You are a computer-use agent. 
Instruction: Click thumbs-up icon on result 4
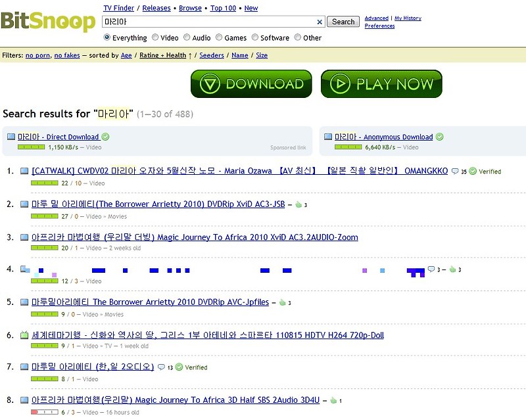tap(452, 269)
